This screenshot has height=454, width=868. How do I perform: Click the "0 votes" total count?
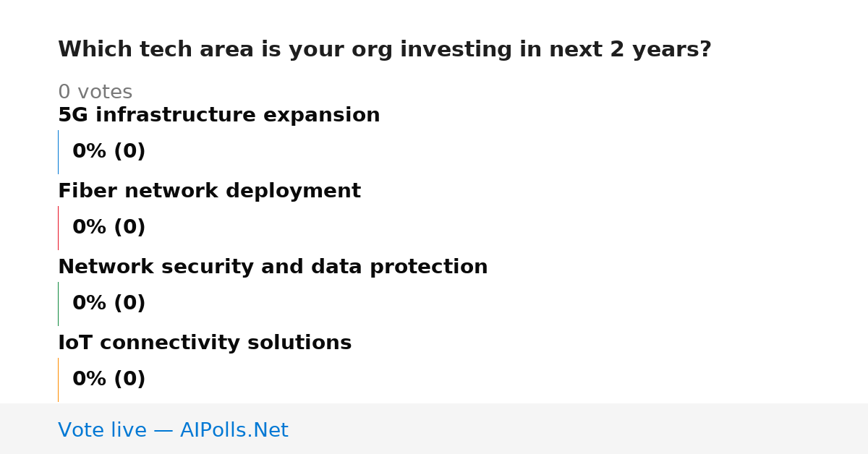click(95, 93)
